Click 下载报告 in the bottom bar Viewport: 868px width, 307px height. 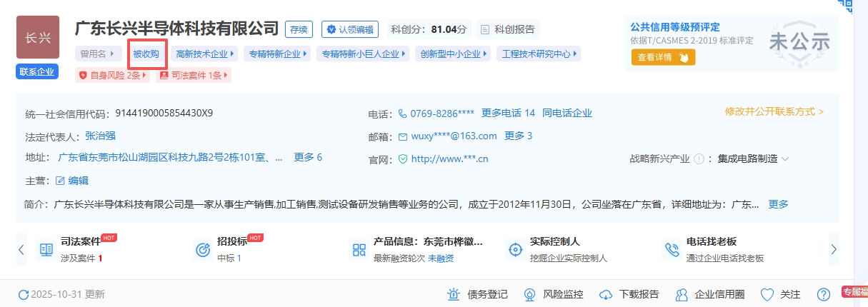629,294
